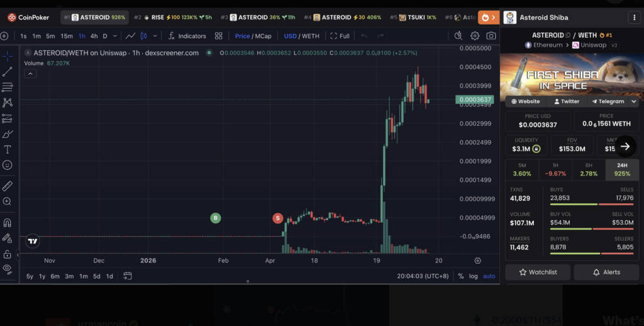Expand more social links chevron after Telegram
Screen dimensions: 644x326
pos(633,101)
